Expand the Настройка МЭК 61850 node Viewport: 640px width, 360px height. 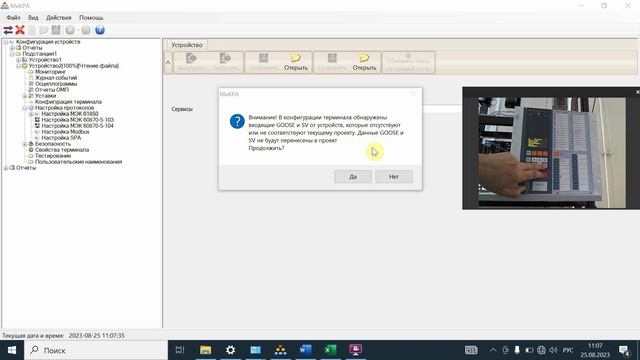(x=31, y=114)
